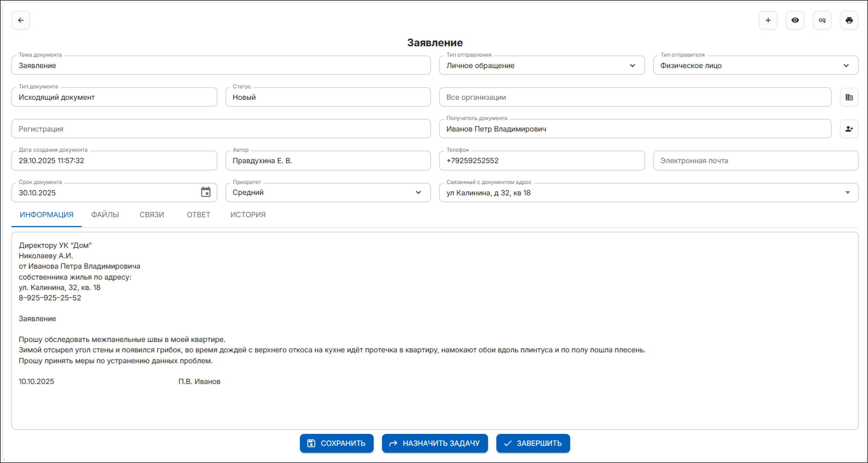
Task: Expand Тип отправителя dropdown
Action: [x=846, y=65]
